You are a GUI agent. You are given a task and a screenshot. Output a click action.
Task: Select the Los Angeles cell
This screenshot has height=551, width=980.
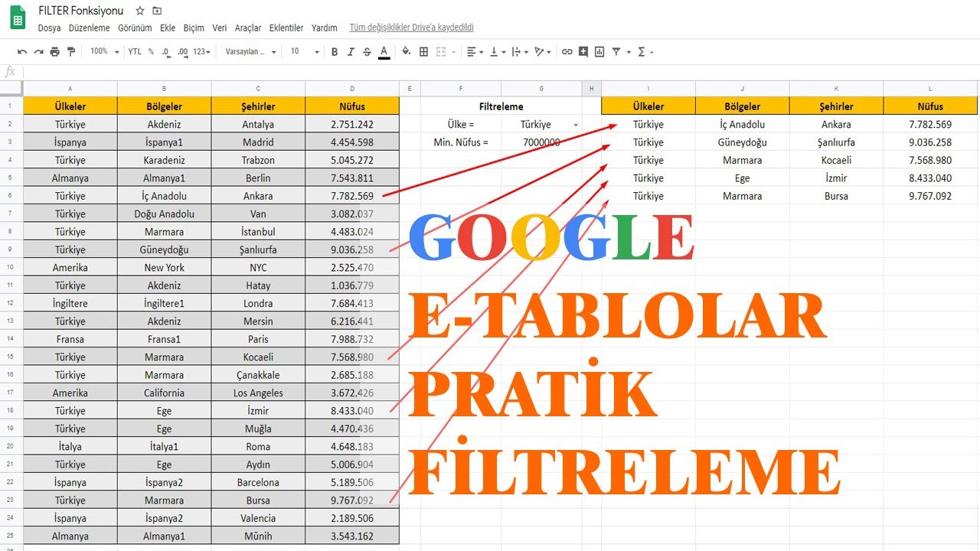tap(258, 393)
